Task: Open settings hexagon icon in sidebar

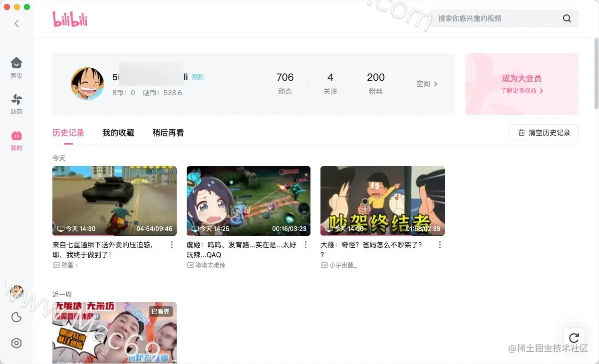Action: (16, 343)
